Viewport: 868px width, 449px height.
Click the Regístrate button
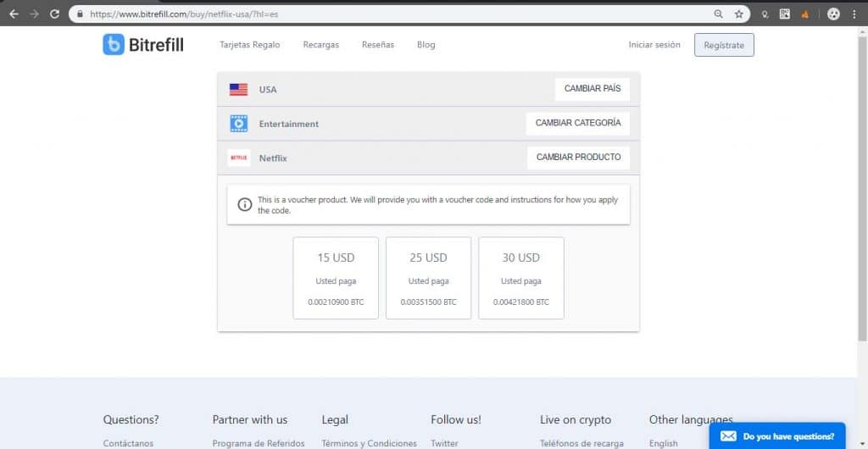click(724, 46)
